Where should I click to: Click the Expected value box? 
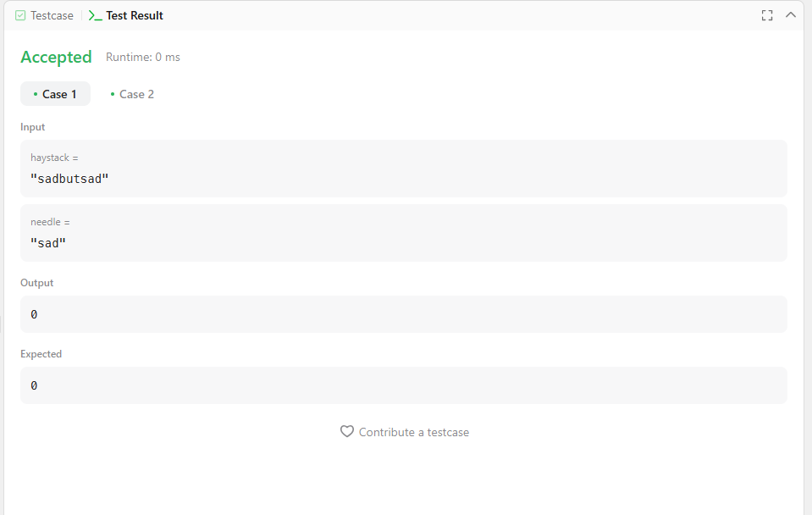pos(403,385)
